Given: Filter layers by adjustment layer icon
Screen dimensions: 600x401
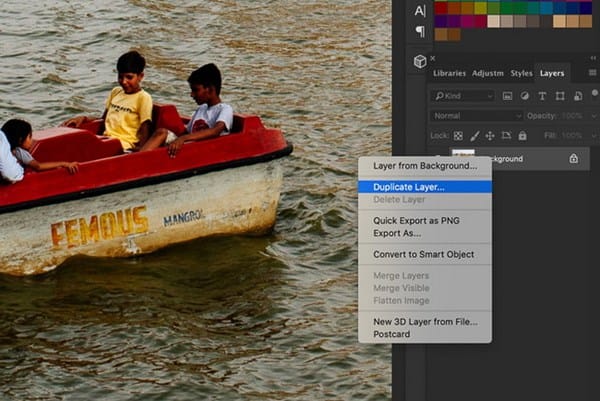Looking at the screenshot, I should (x=525, y=96).
